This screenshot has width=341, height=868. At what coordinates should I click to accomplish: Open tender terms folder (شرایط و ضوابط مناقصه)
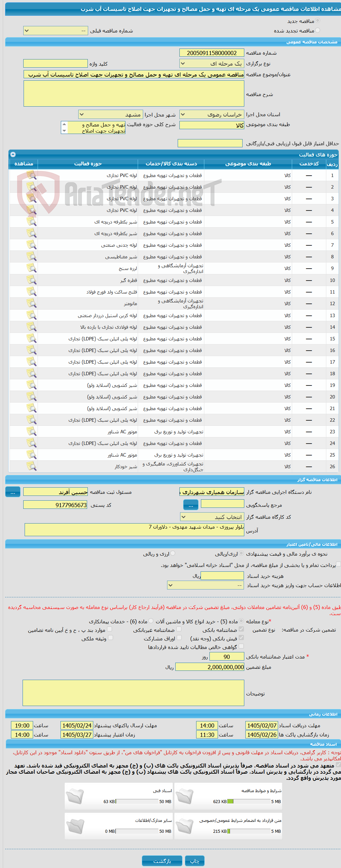(x=185, y=796)
